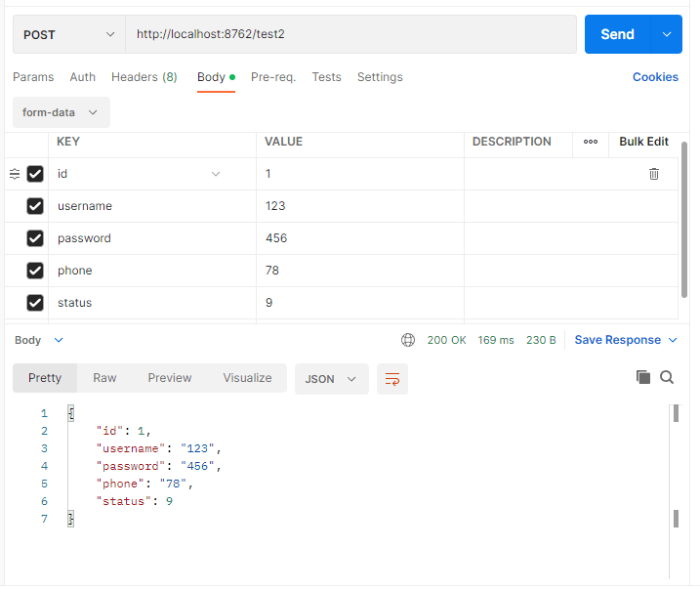Click the KEY column header
Image resolution: width=700 pixels, height=590 pixels.
click(x=68, y=142)
